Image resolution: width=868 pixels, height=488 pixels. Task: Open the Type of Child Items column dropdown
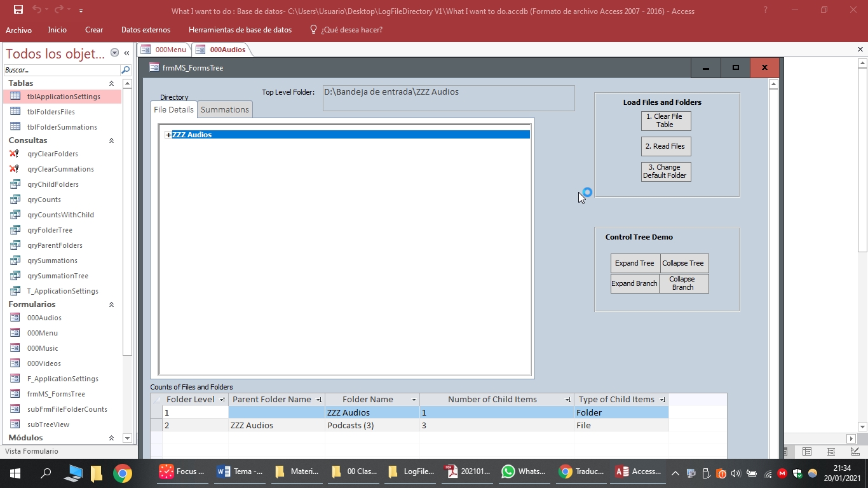(662, 400)
